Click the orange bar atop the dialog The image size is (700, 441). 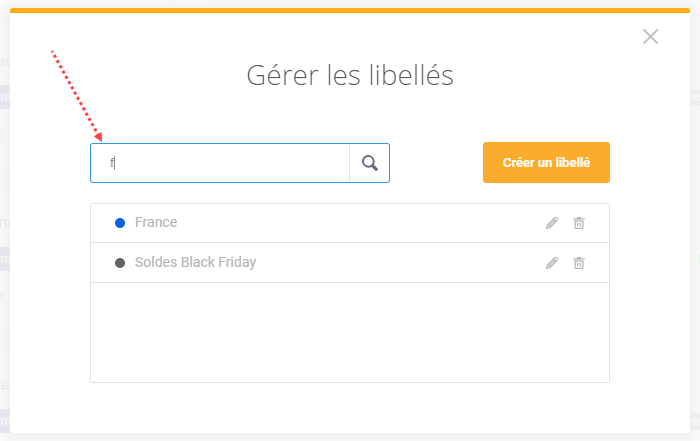pos(350,10)
